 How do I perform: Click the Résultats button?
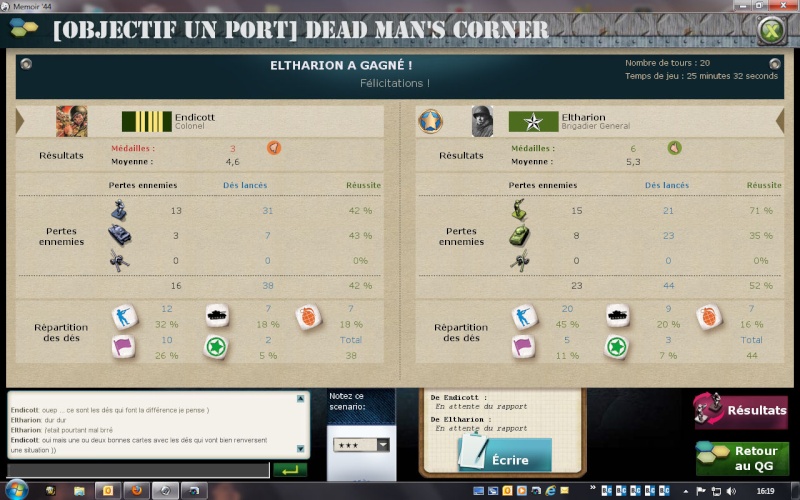point(741,410)
